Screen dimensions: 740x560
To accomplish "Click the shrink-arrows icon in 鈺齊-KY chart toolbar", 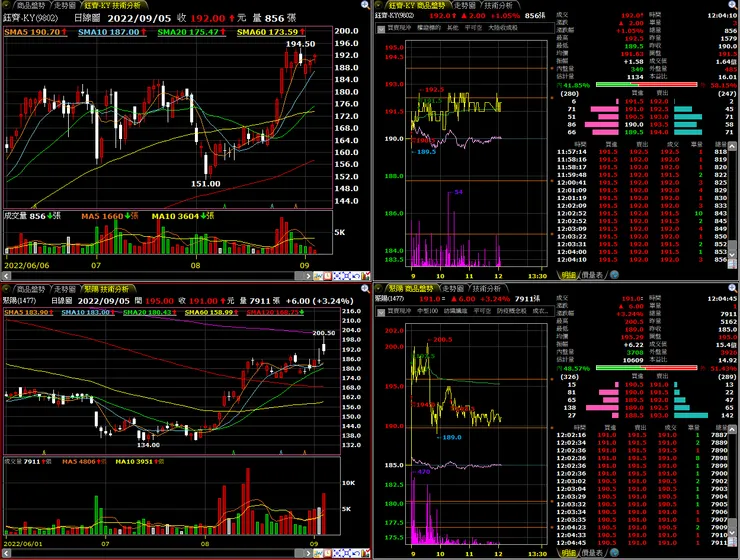I will click(x=346, y=276).
